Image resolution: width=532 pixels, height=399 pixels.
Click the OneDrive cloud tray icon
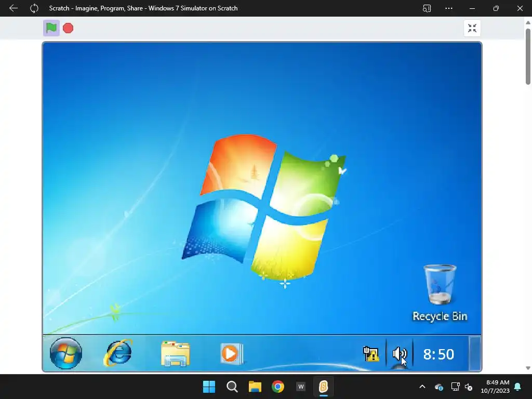click(438, 387)
